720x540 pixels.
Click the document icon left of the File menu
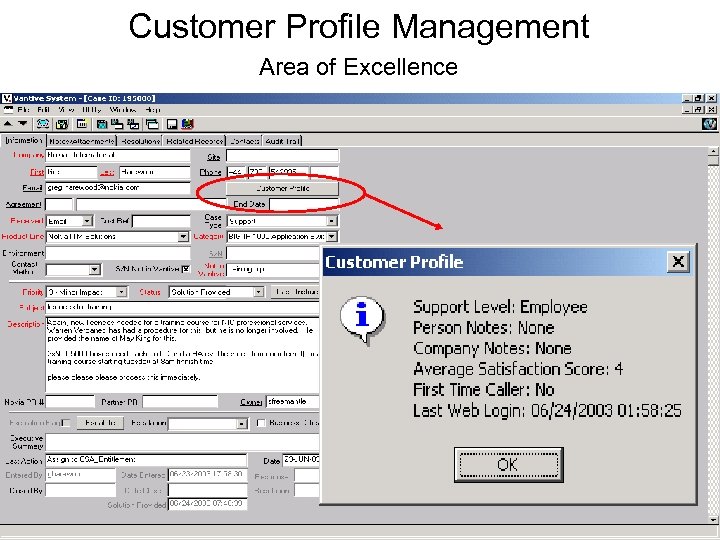pyautogui.click(x=8, y=110)
